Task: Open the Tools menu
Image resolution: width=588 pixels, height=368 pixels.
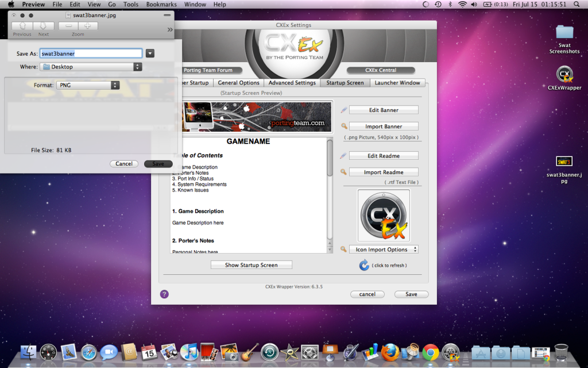Action: point(131,5)
